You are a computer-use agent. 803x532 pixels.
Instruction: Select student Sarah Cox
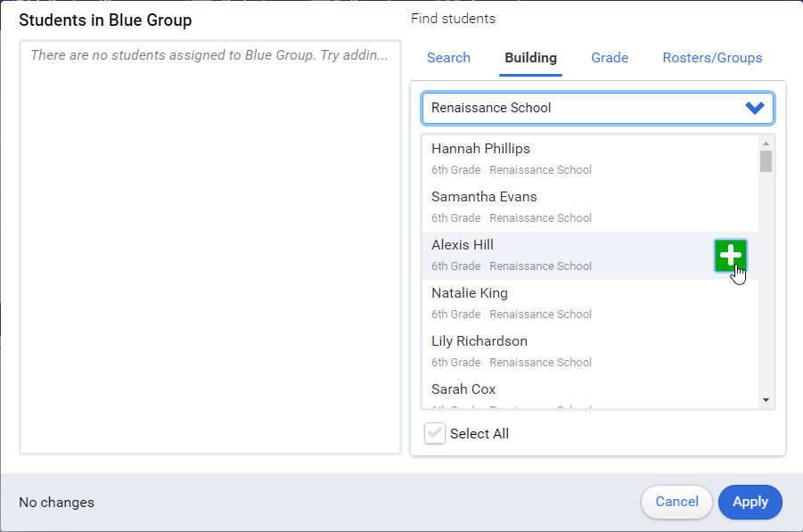(590, 392)
